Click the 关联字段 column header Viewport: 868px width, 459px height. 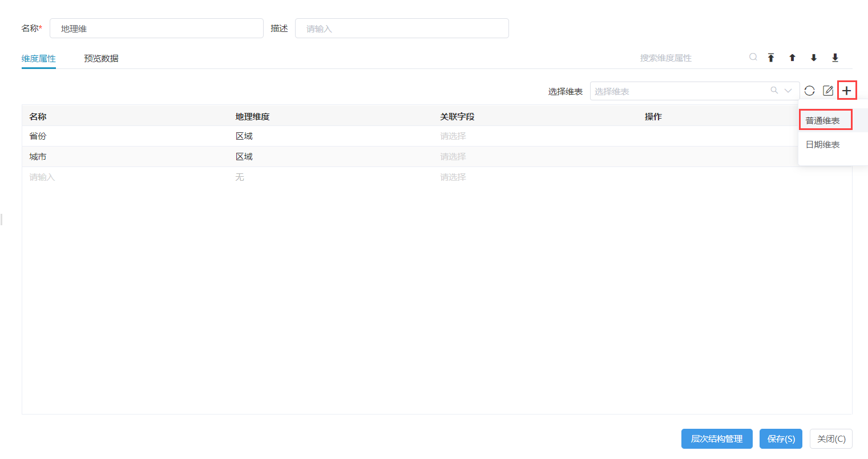pyautogui.click(x=457, y=116)
